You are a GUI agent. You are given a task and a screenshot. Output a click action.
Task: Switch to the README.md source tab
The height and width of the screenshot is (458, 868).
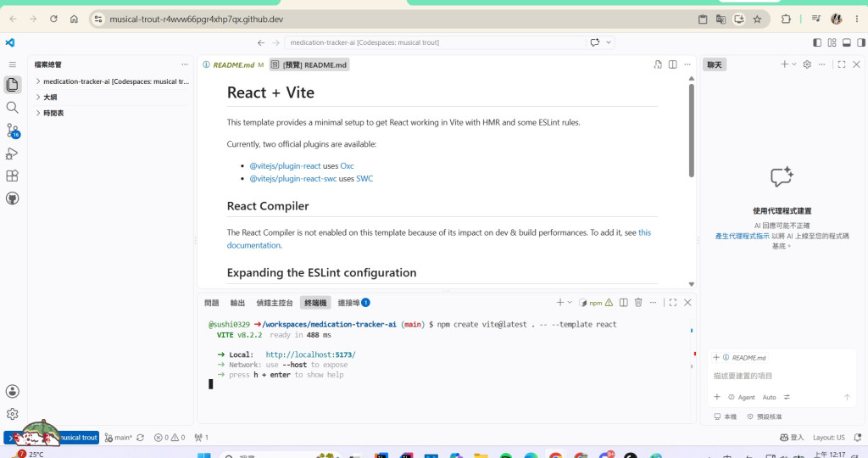click(x=233, y=64)
